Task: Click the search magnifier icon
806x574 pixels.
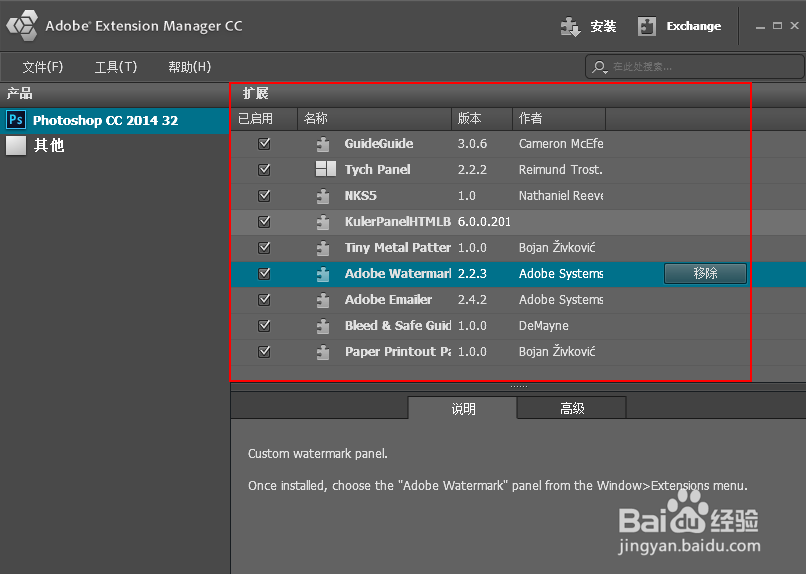Action: coord(599,67)
